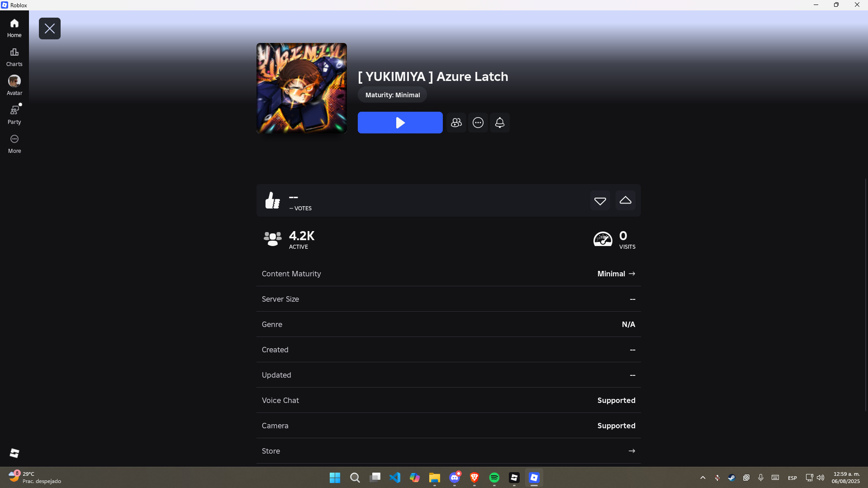
Task: Invite friends to play with the people icon
Action: click(x=455, y=122)
